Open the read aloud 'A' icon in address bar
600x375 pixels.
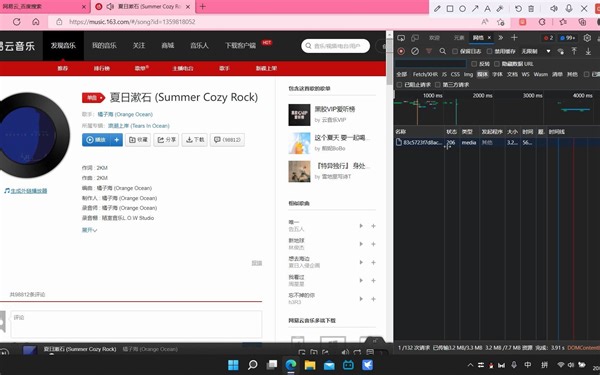[485, 22]
